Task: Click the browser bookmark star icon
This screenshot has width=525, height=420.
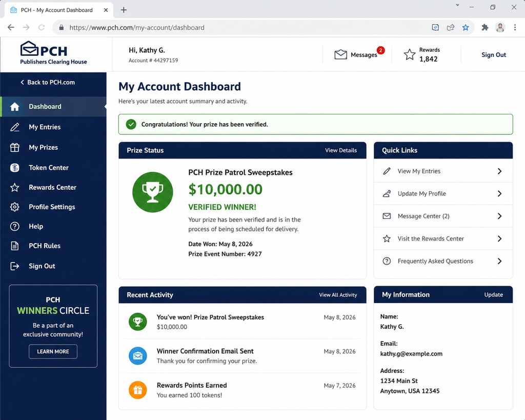Action: [x=466, y=28]
